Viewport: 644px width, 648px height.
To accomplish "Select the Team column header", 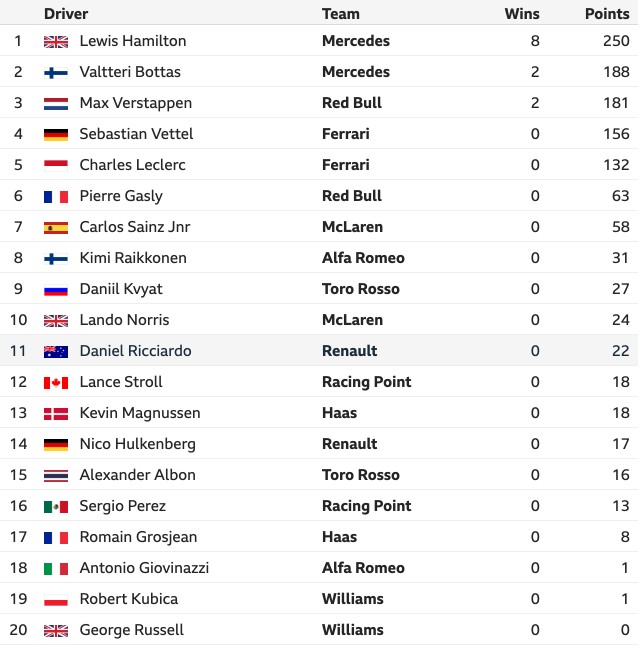I will [341, 14].
